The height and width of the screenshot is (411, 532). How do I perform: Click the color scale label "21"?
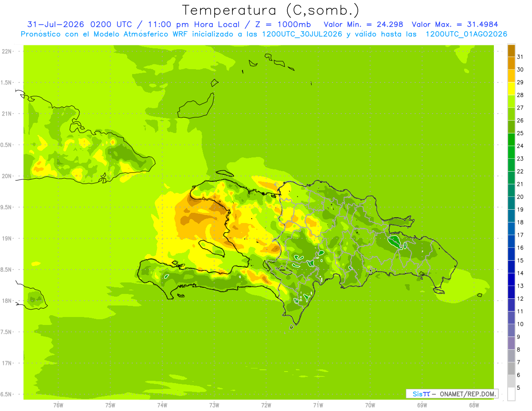(520, 184)
